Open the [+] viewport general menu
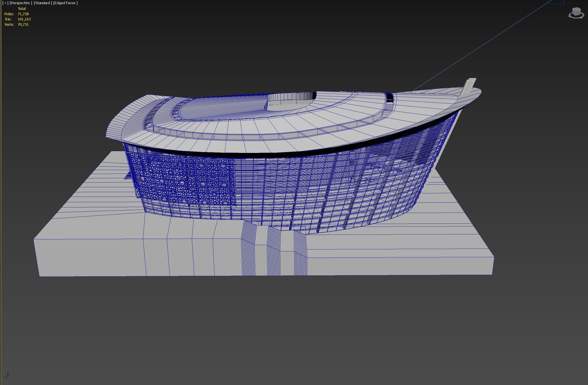 (x=5, y=3)
